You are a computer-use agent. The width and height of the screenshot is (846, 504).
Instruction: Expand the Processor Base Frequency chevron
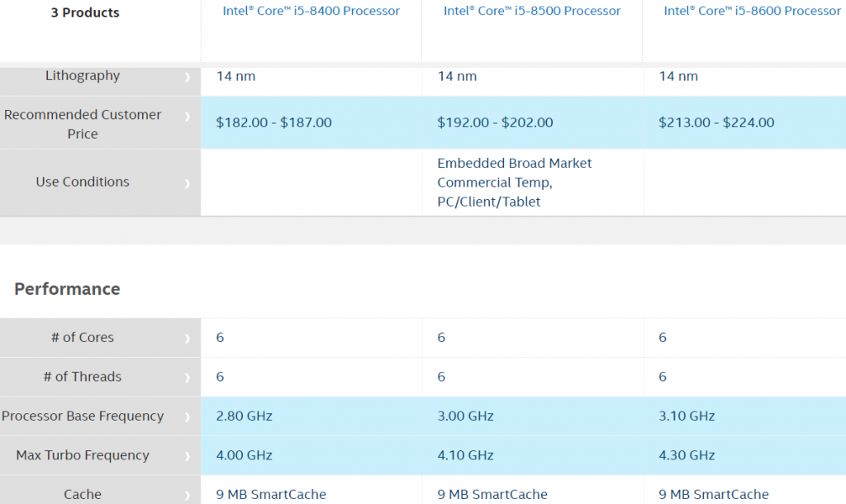point(188,416)
